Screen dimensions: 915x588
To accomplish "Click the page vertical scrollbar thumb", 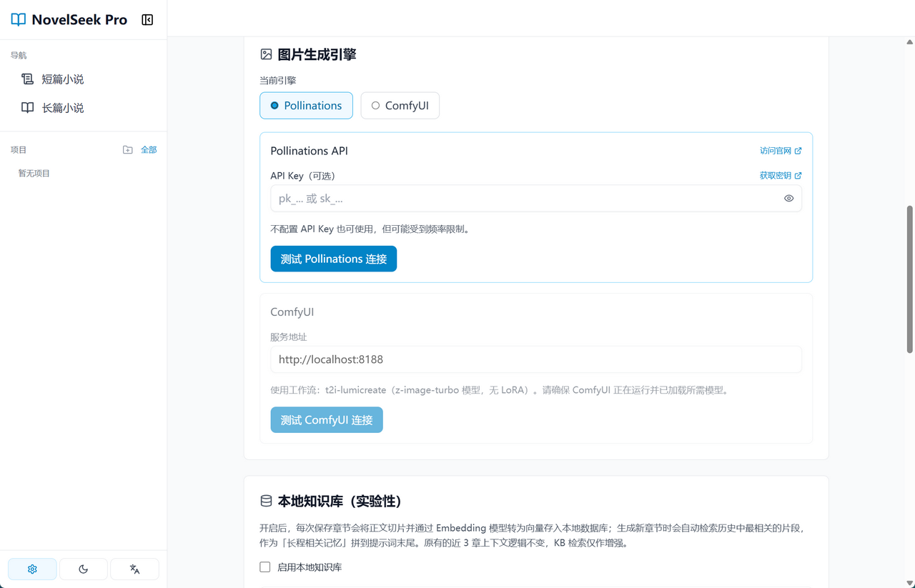I will (909, 279).
